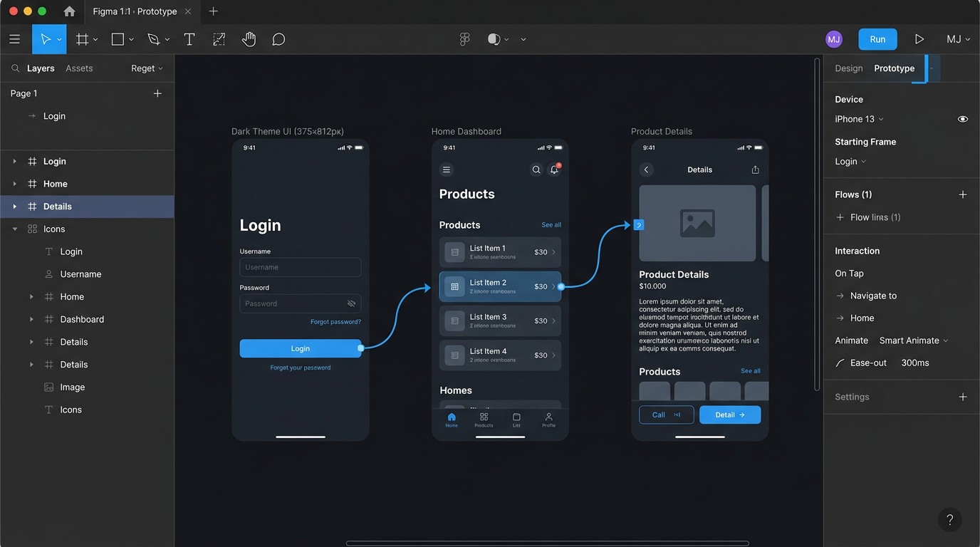The image size is (980, 547).
Task: Click the share icon in Product Details frame
Action: [x=755, y=170]
